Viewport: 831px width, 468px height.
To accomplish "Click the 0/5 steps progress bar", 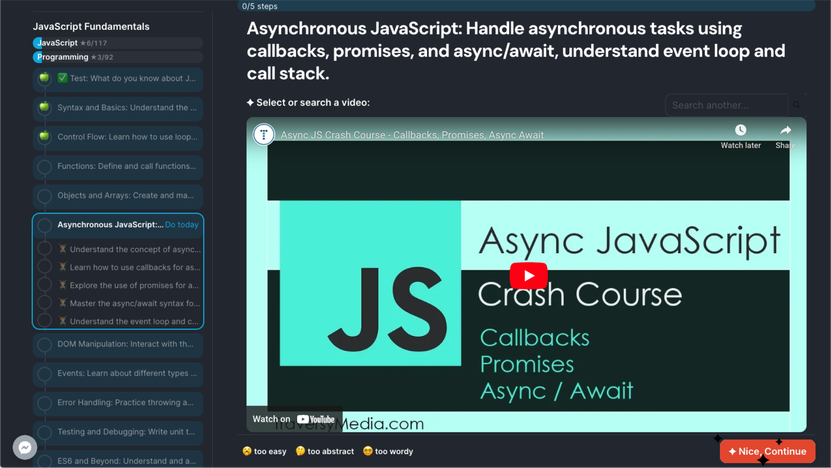I will (526, 6).
